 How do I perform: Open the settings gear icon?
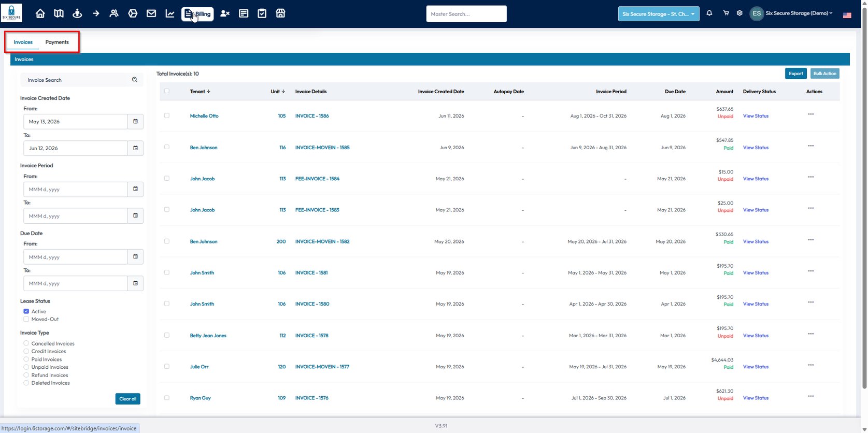740,13
